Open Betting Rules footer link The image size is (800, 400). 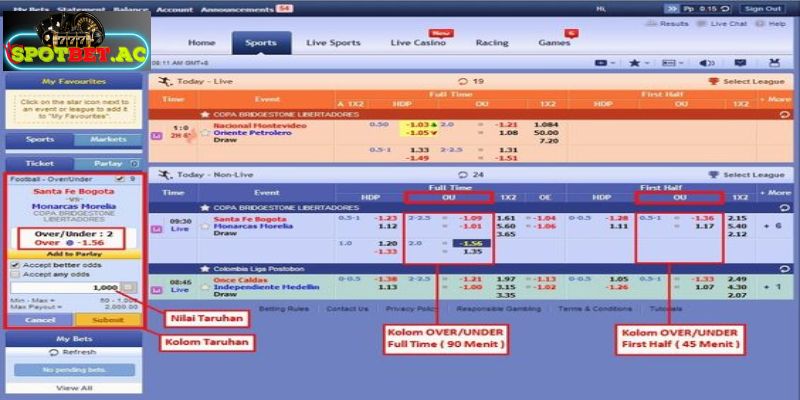[284, 309]
